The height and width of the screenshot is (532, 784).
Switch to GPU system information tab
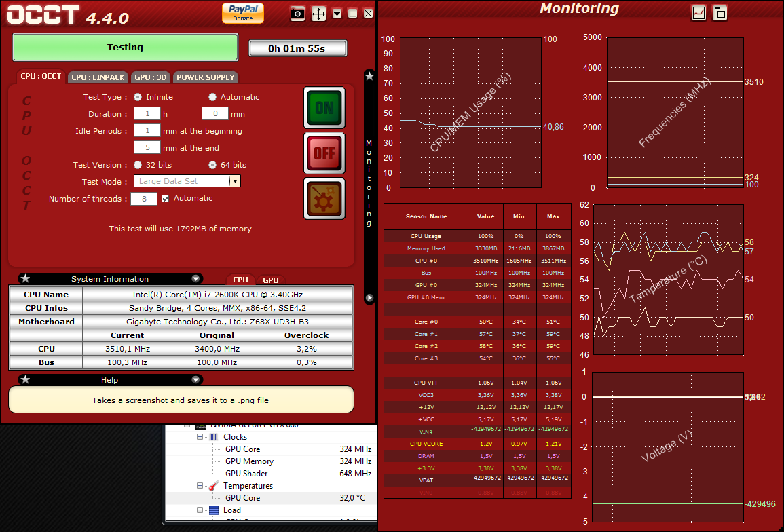click(x=270, y=280)
